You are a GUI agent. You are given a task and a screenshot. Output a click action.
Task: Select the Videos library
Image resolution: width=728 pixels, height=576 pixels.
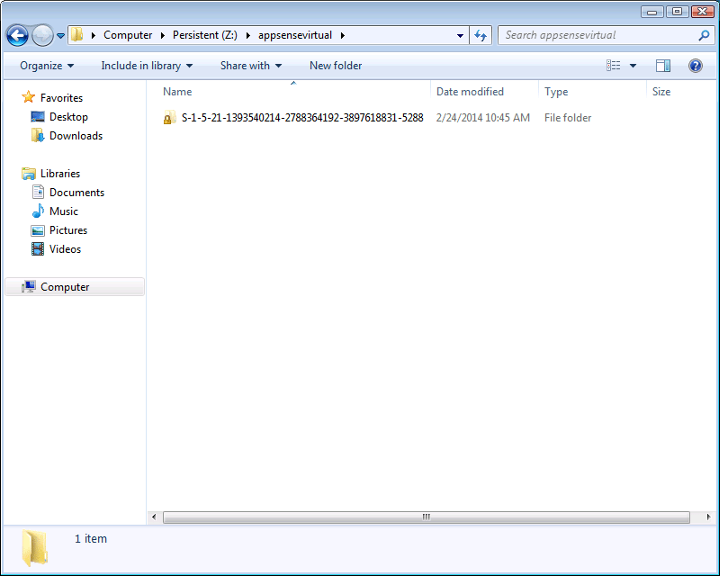[x=65, y=249]
